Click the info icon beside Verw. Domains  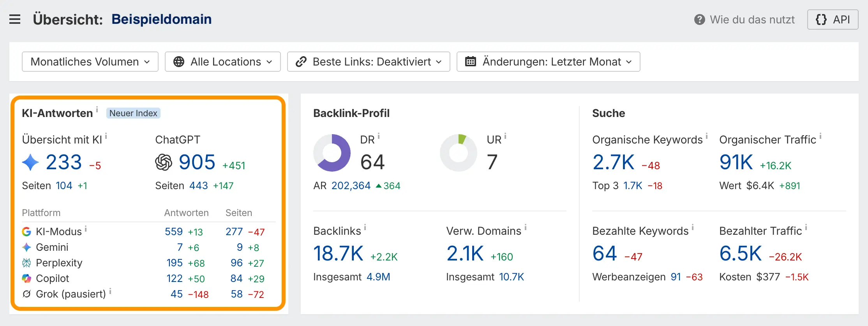[526, 227]
